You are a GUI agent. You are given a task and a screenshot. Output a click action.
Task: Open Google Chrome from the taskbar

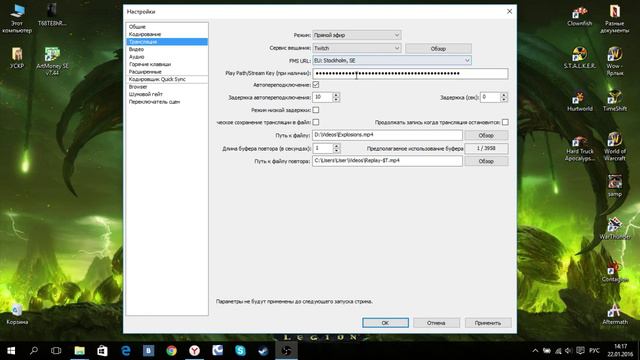171,351
